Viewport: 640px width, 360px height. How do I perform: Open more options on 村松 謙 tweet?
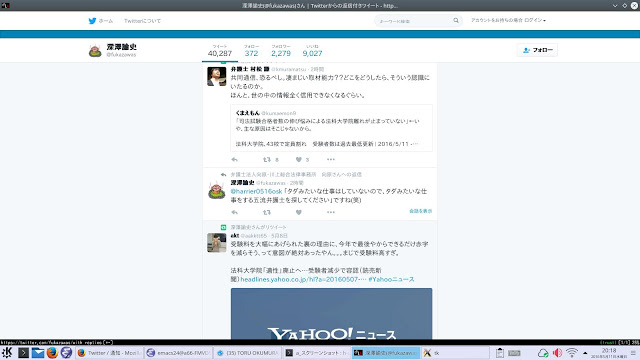pyautogui.click(x=331, y=160)
